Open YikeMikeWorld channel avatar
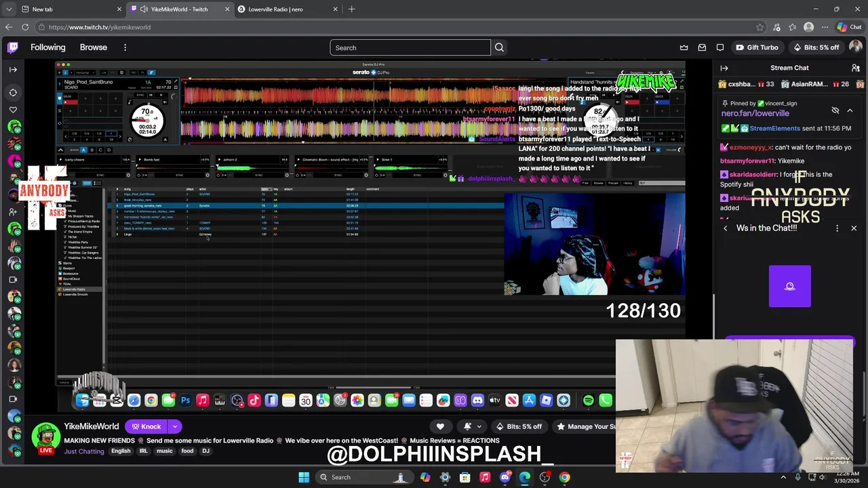 pyautogui.click(x=45, y=437)
